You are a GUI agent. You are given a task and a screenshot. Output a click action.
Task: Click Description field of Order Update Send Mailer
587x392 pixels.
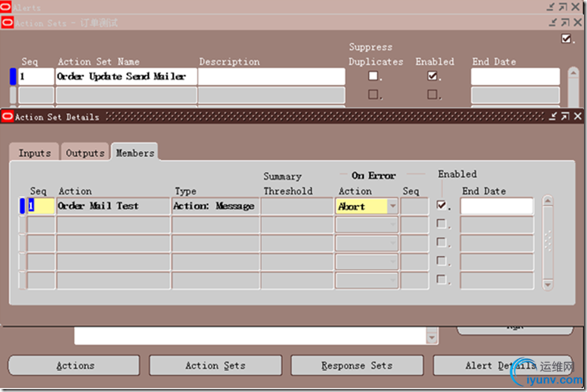tap(271, 76)
